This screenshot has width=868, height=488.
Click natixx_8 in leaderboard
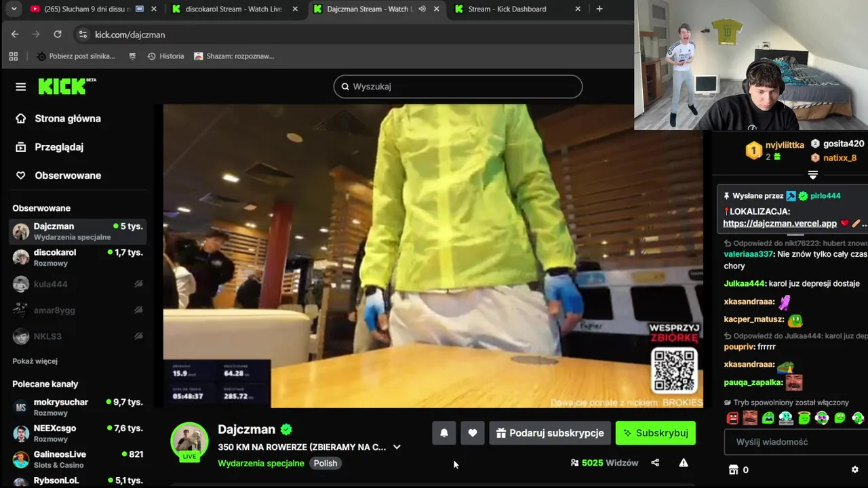[x=840, y=158]
